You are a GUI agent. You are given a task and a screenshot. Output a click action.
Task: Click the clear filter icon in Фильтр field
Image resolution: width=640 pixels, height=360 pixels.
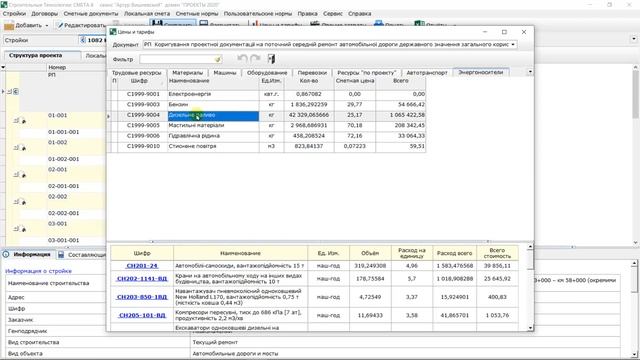tap(218, 59)
